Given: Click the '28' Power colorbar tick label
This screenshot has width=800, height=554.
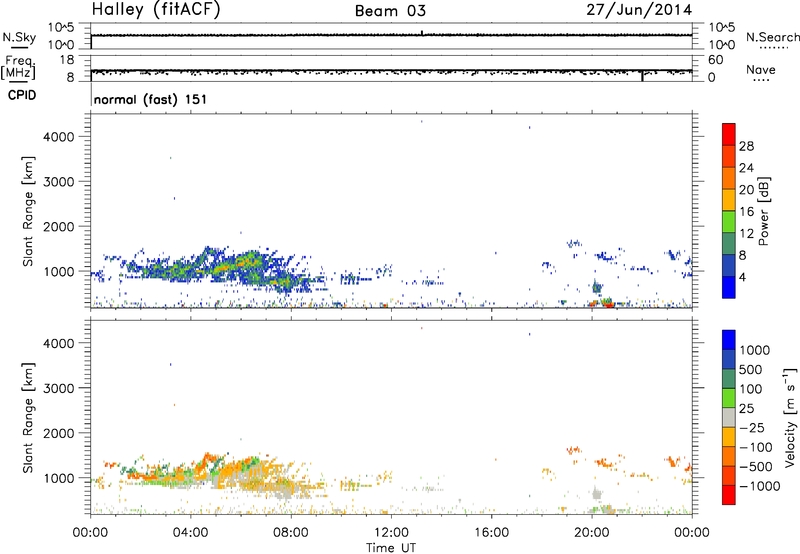Looking at the screenshot, I should (746, 146).
